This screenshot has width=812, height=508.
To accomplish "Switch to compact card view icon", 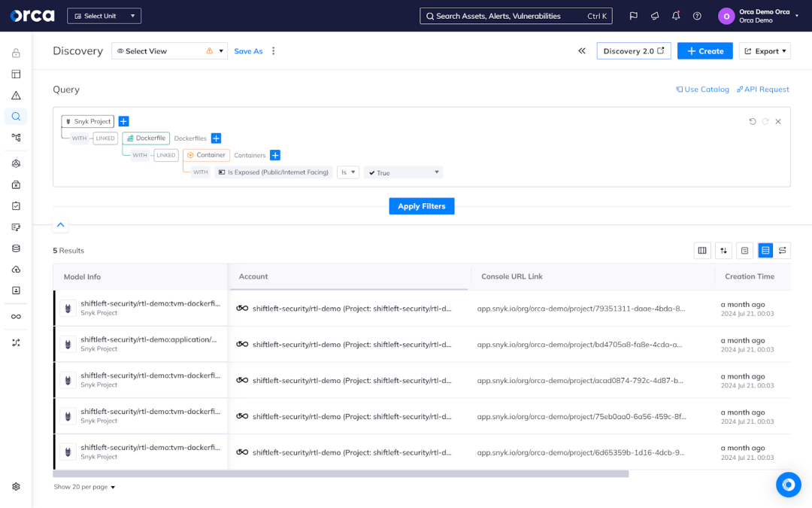I will tap(744, 251).
